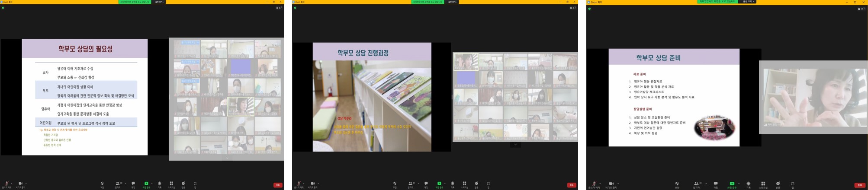
Task: Open 보기 view menu in 학부모 상담 진행과정 window
Action: click(573, 8)
